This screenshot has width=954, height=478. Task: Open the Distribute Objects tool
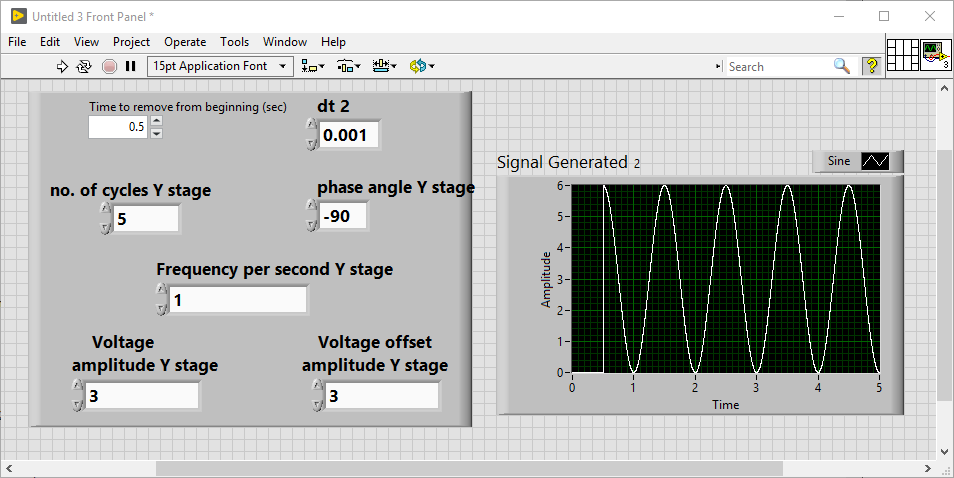pos(349,66)
